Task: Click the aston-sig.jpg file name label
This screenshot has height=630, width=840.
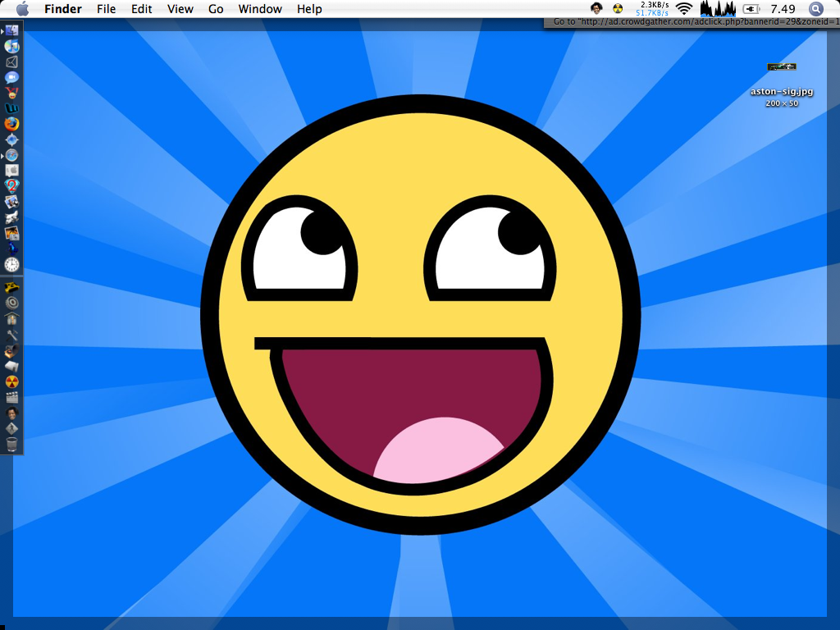Action: click(x=782, y=92)
